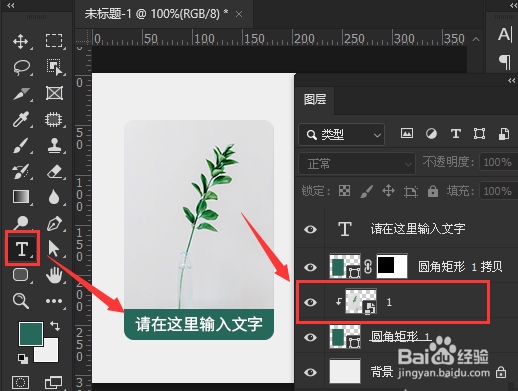Filter layers by type layers
This screenshot has height=391, width=518.
(x=456, y=134)
